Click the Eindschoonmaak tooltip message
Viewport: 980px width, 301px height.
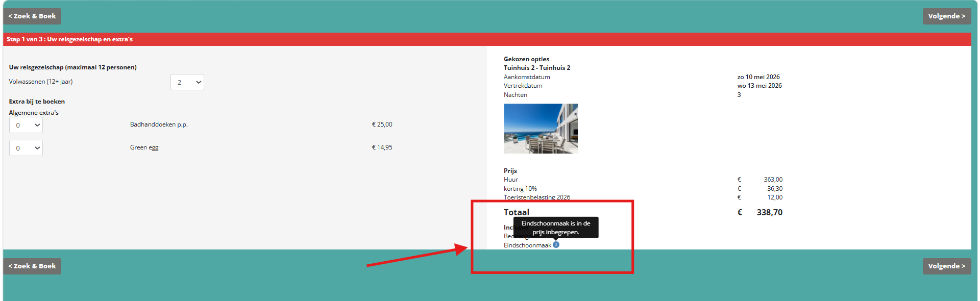pos(556,228)
